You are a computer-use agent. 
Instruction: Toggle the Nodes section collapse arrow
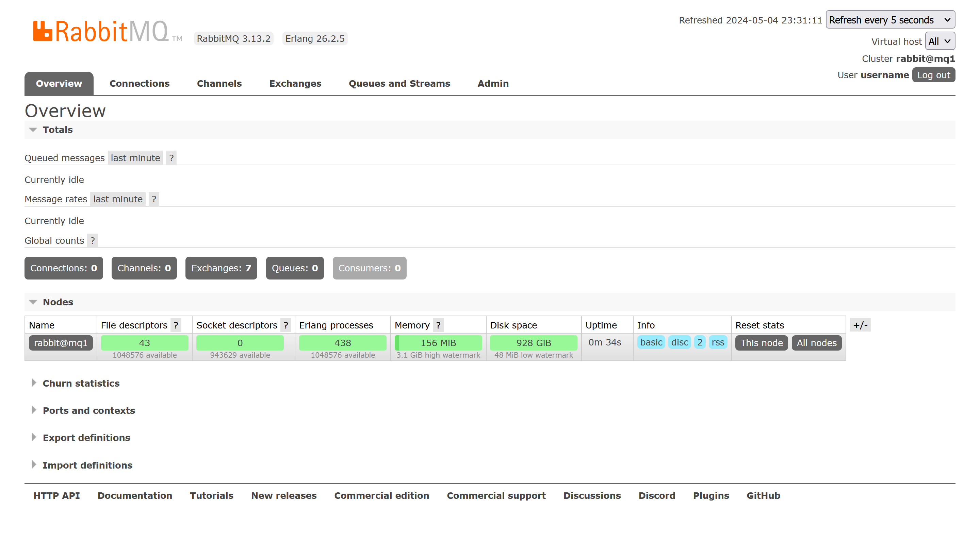coord(33,302)
